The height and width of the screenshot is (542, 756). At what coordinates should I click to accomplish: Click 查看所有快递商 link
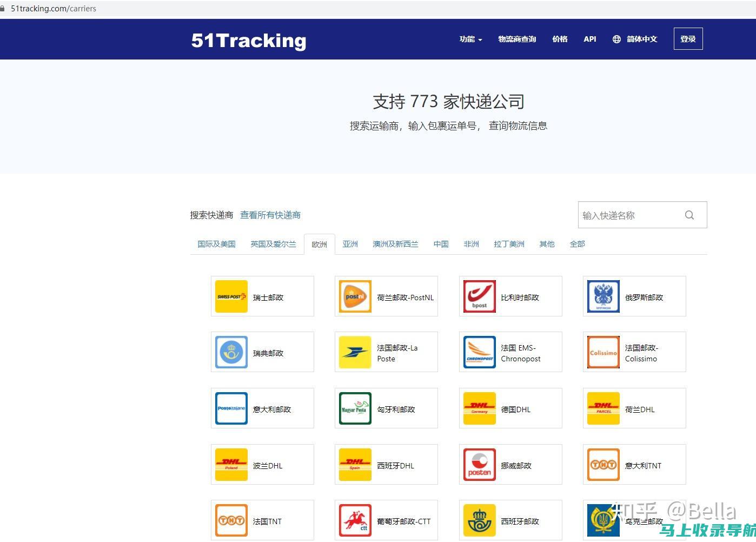(x=270, y=215)
